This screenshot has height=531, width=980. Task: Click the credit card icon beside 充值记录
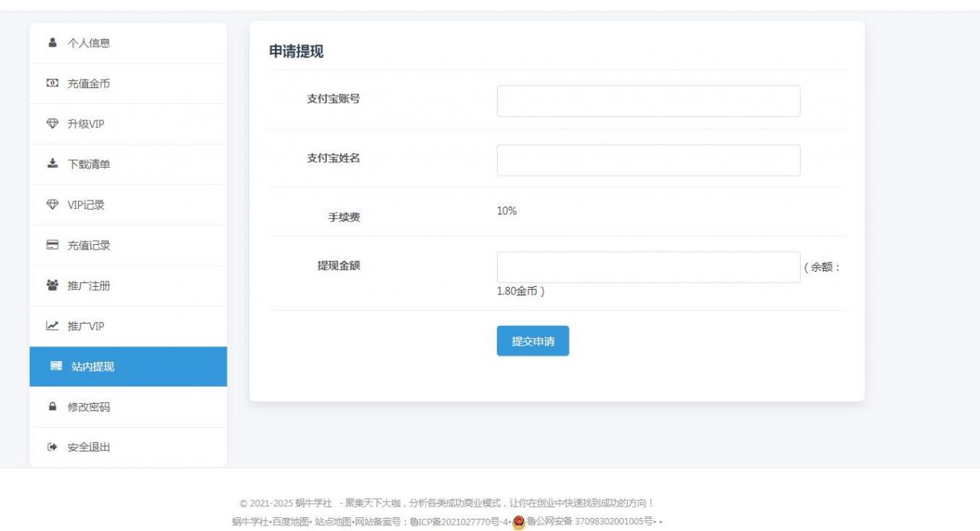pos(52,245)
